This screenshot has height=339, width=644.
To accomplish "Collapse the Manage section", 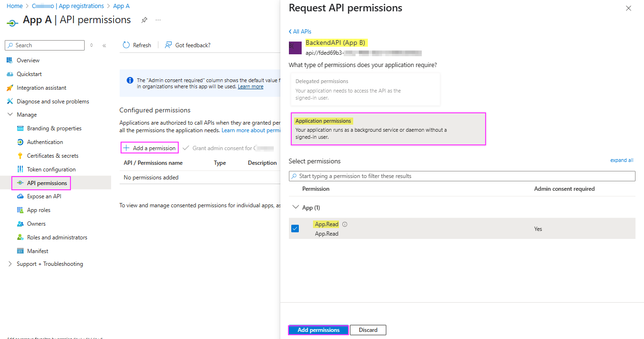I will pos(10,114).
